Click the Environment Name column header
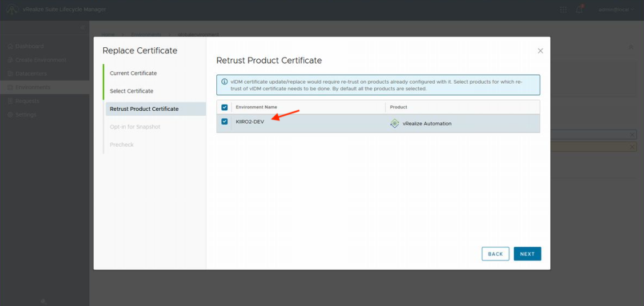This screenshot has width=644, height=306. pos(257,107)
